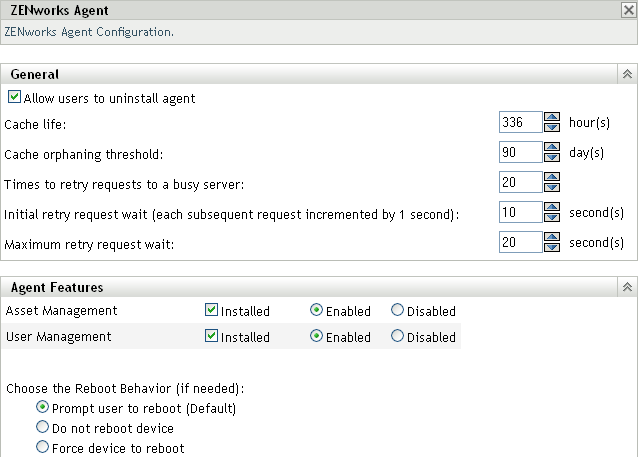Select Do not reboot device option

[43, 428]
